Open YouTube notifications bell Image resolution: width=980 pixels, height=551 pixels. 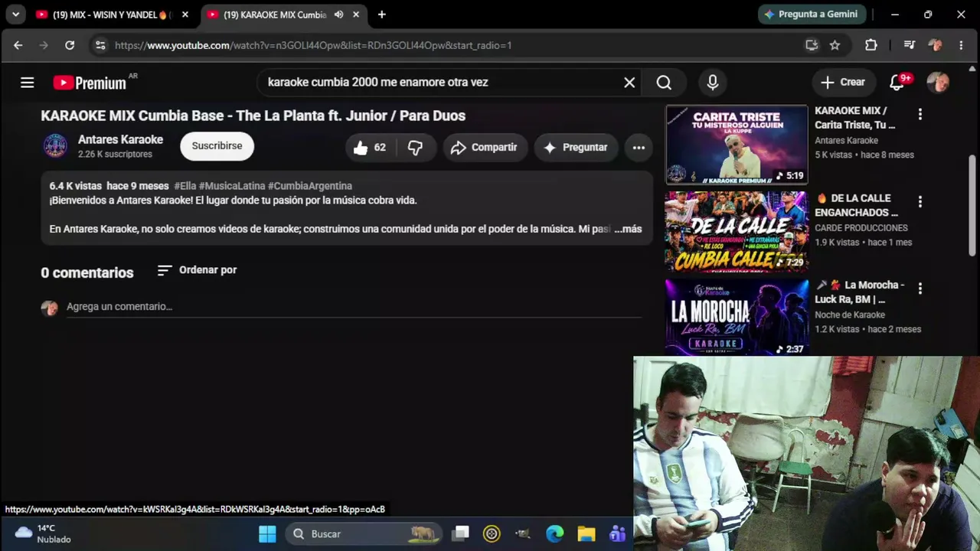point(897,82)
